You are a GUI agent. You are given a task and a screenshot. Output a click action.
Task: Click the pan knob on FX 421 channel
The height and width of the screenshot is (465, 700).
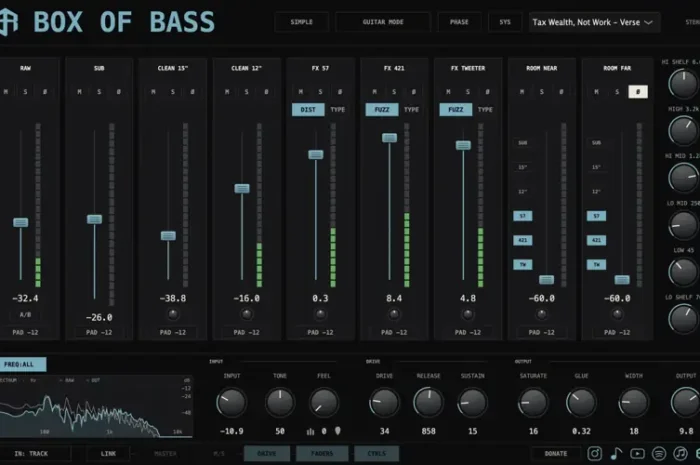394,315
